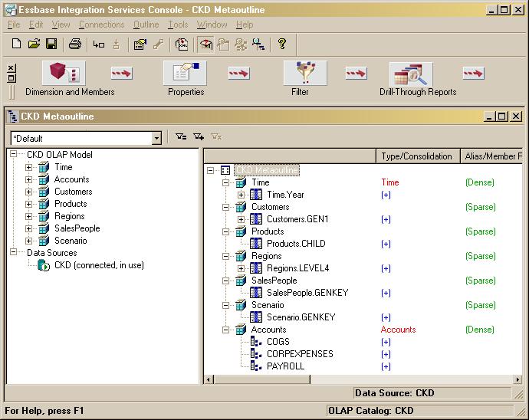This screenshot has height=420, width=529.
Task: Select Scenario in OLAP Model tree
Action: click(71, 241)
